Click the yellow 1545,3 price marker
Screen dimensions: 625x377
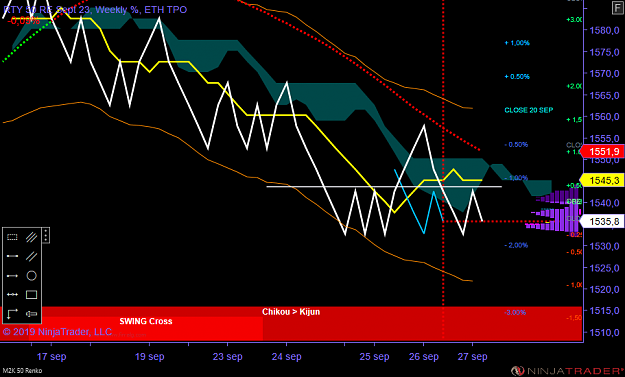pyautogui.click(x=602, y=180)
